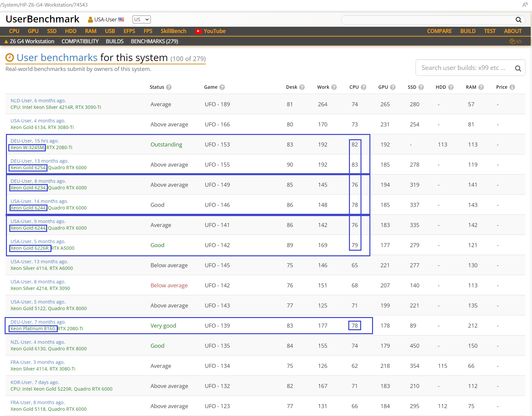
Task: Click the RAM column help icon
Action: coord(481,87)
